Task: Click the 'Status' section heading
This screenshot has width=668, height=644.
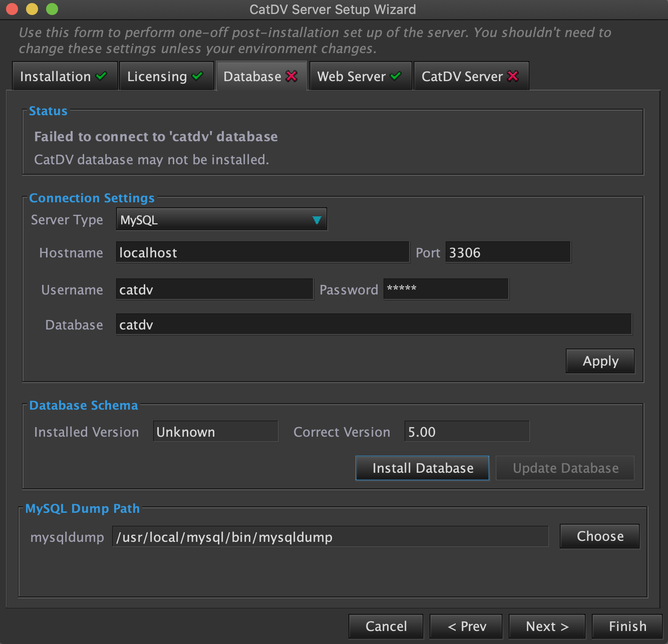Action: pyautogui.click(x=48, y=111)
